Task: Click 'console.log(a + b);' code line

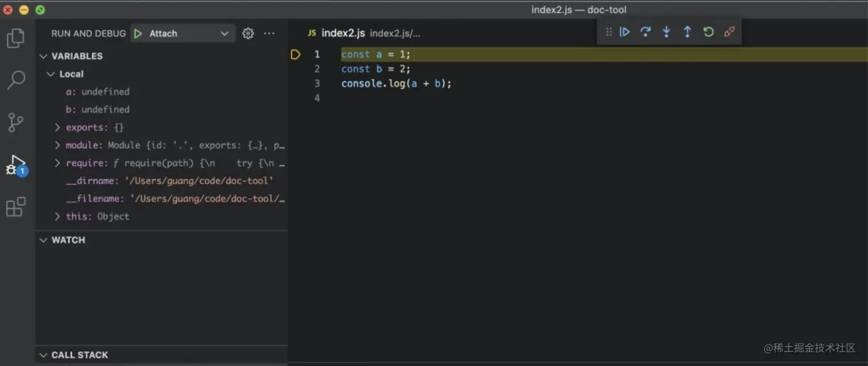Action: click(x=397, y=84)
